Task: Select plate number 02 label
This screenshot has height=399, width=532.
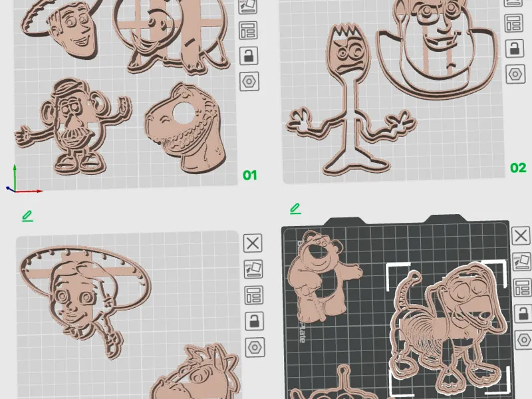Action: click(518, 168)
